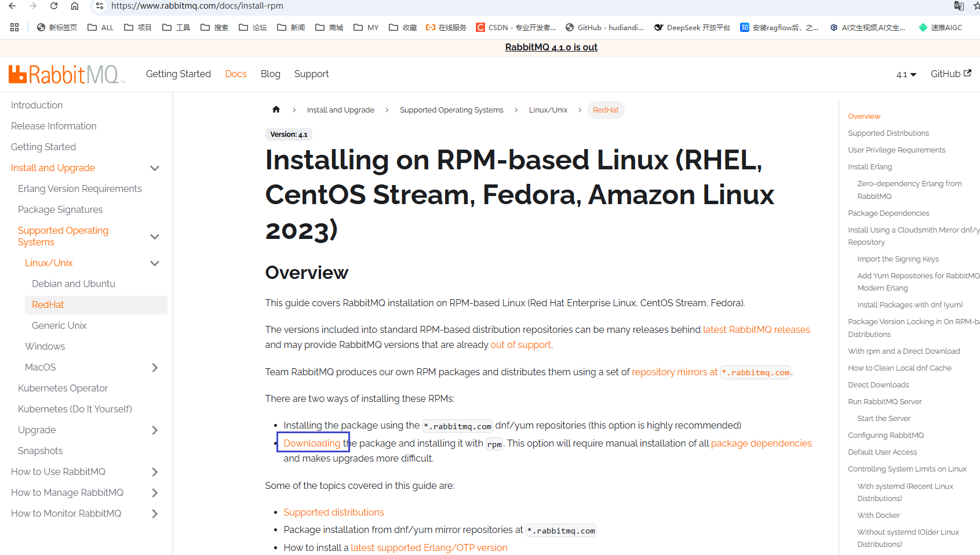
Task: Open the MY bookmarks folder
Action: point(366,27)
